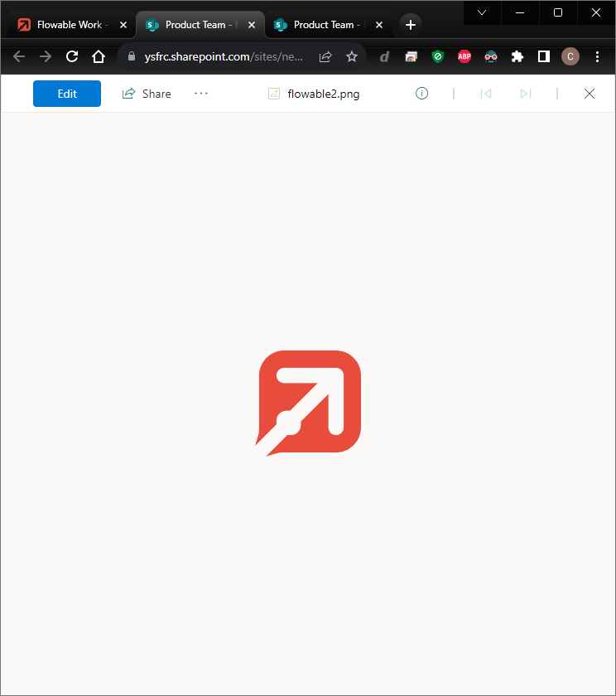The image size is (616, 696).
Task: Open the ABP Adblock Plus extension
Action: tap(464, 56)
